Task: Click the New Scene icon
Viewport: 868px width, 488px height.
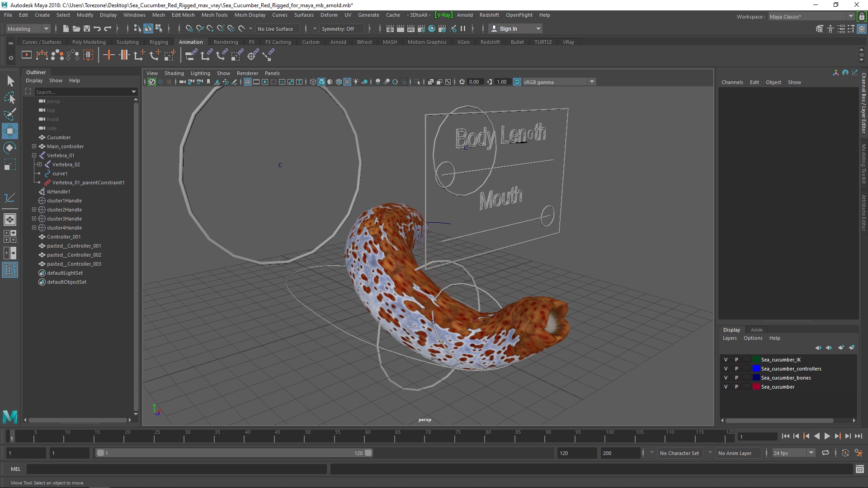Action: pos(66,28)
